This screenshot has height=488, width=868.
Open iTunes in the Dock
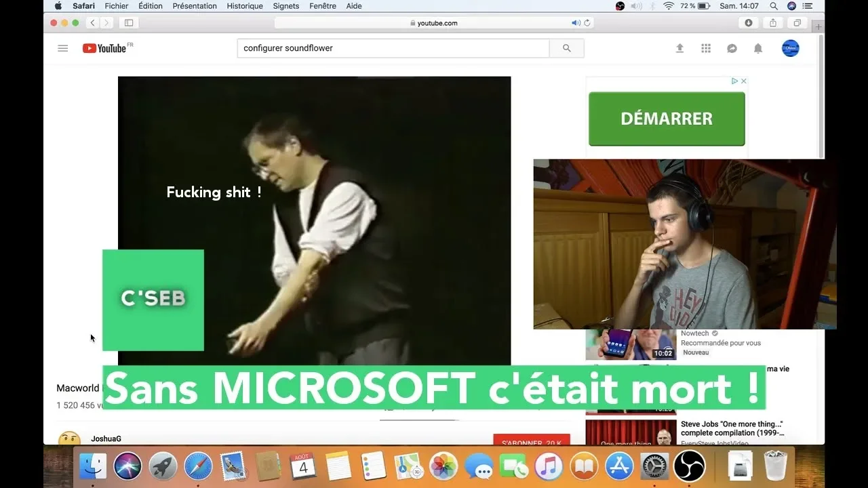549,466
